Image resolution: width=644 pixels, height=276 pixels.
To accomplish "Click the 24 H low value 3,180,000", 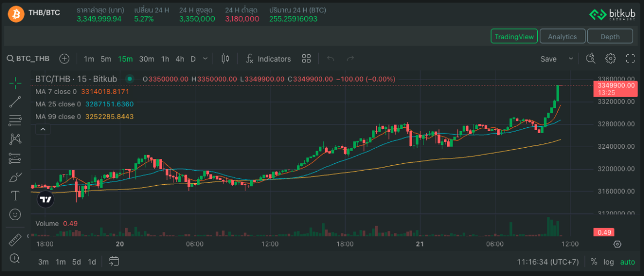I will click(x=242, y=19).
